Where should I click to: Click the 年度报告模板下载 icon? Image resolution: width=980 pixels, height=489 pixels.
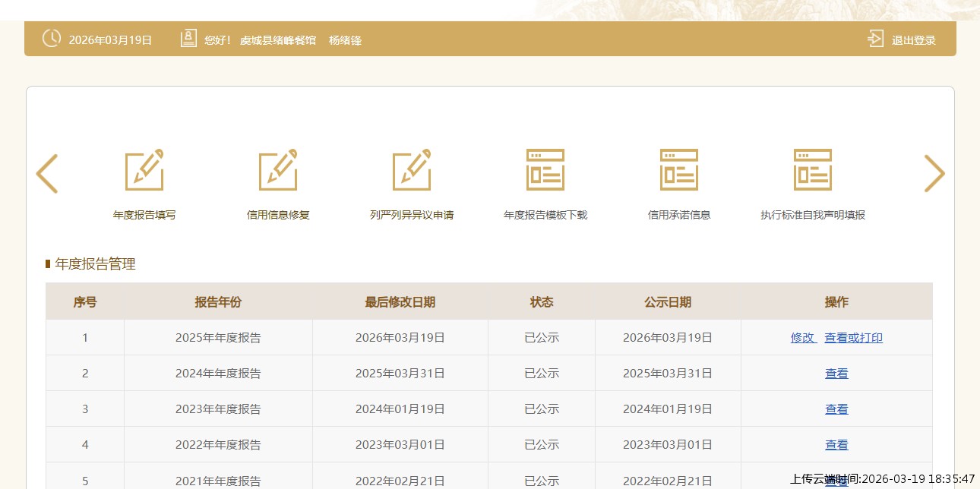click(x=545, y=170)
